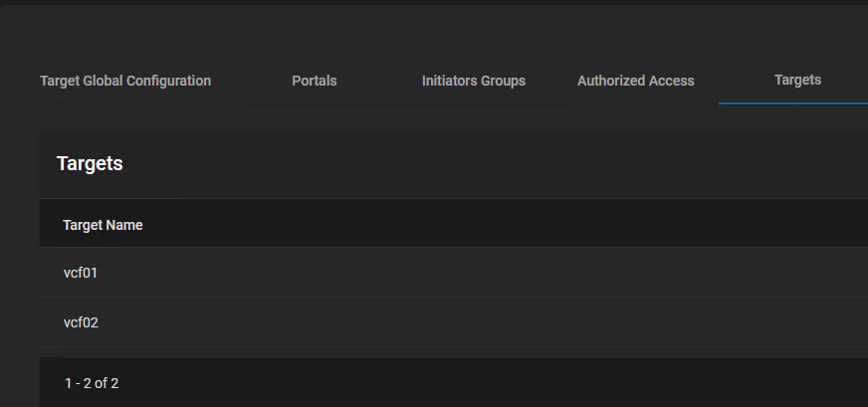This screenshot has width=868, height=407.
Task: View iSCSI Portals settings
Action: click(x=315, y=81)
